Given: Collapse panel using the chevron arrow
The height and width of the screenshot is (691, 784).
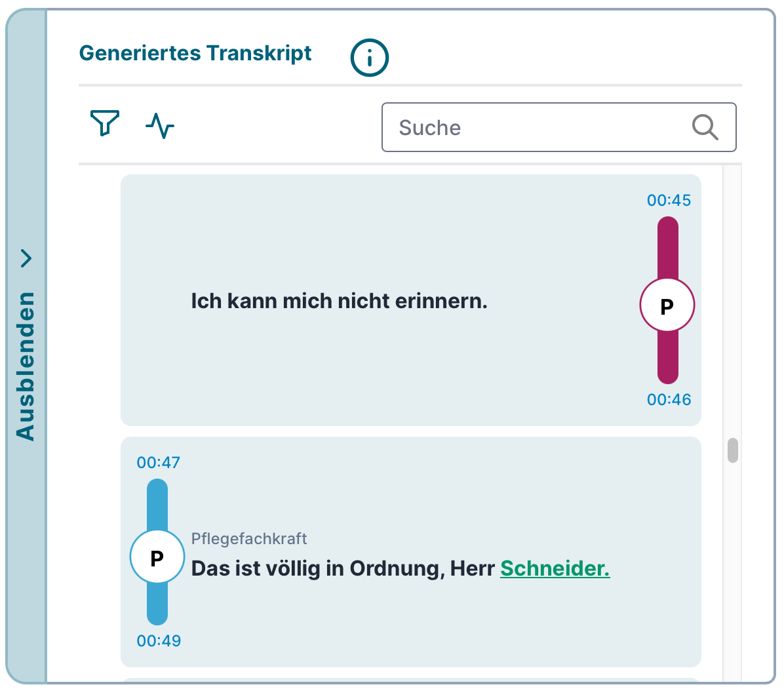Looking at the screenshot, I should [x=26, y=258].
